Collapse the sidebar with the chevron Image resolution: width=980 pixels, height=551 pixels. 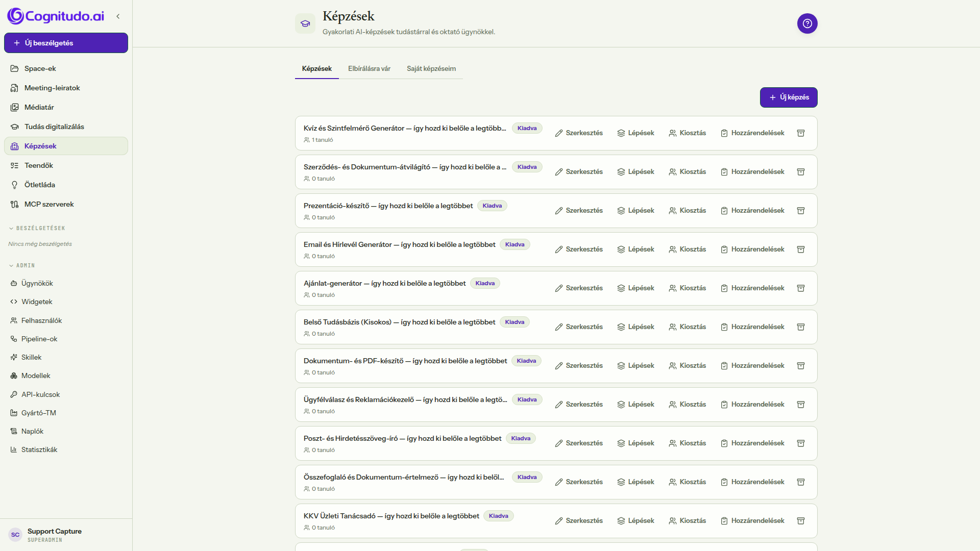point(118,16)
